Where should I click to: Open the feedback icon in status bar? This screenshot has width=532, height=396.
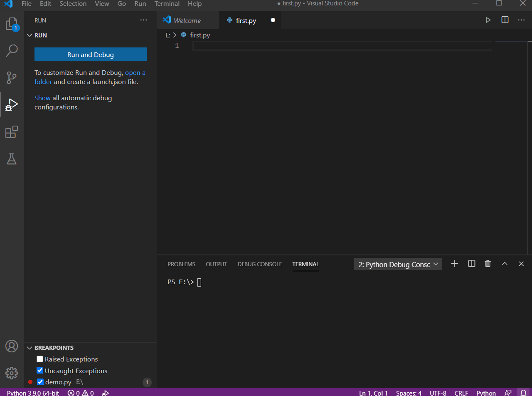pyautogui.click(x=508, y=393)
